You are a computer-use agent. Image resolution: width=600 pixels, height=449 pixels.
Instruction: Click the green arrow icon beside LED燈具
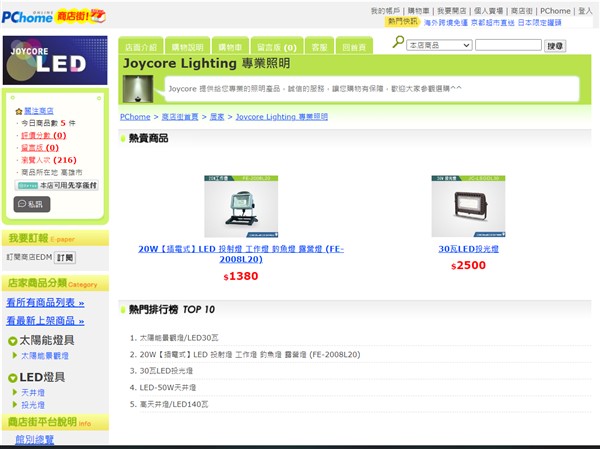pos(12,378)
